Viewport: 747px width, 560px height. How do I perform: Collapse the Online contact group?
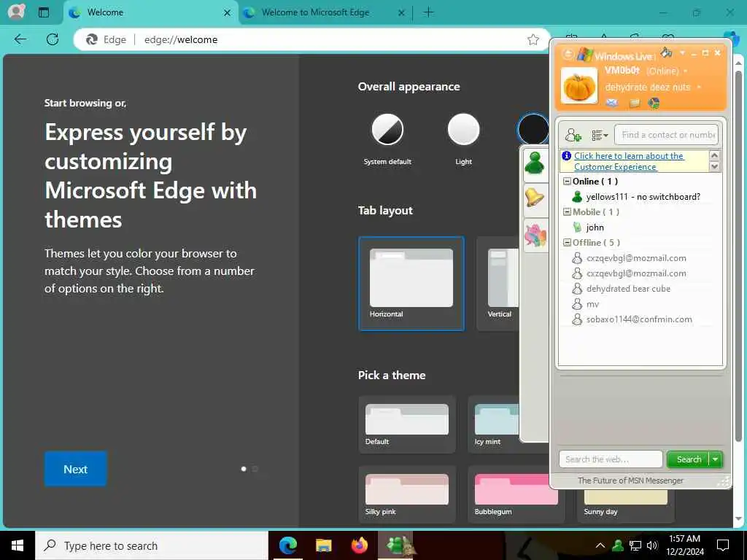(x=567, y=182)
